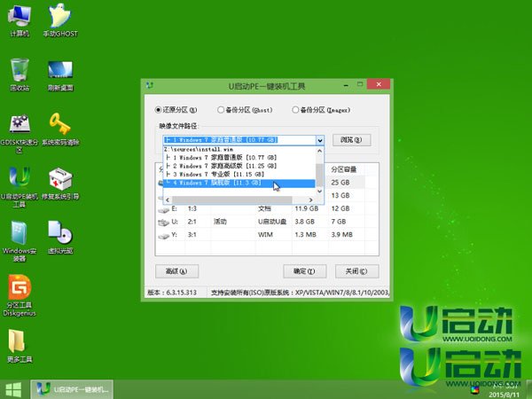Click the 3.8 GB free space cell
Image resolution: width=532 pixels, height=399 pixels.
tap(305, 222)
